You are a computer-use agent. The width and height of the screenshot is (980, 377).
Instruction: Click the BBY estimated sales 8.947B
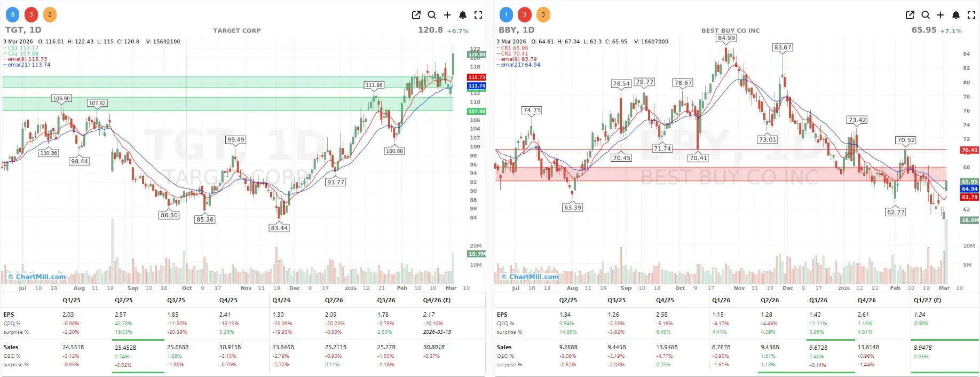[x=923, y=348]
